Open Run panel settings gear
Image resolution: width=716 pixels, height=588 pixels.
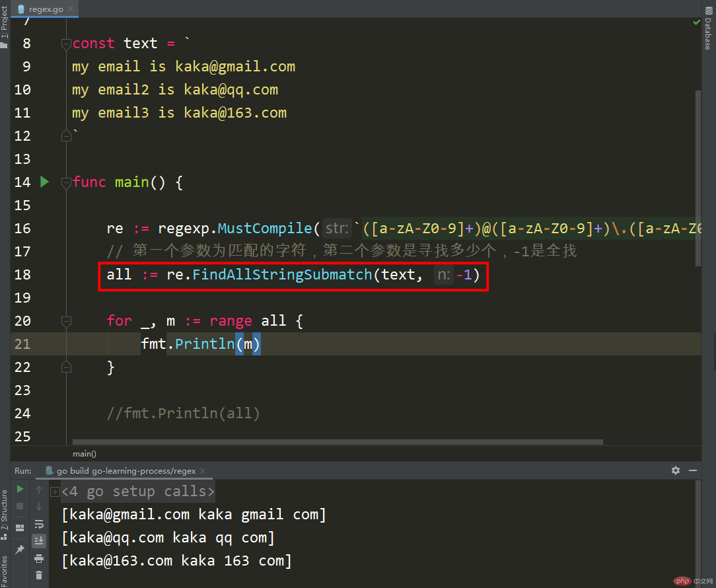click(675, 470)
